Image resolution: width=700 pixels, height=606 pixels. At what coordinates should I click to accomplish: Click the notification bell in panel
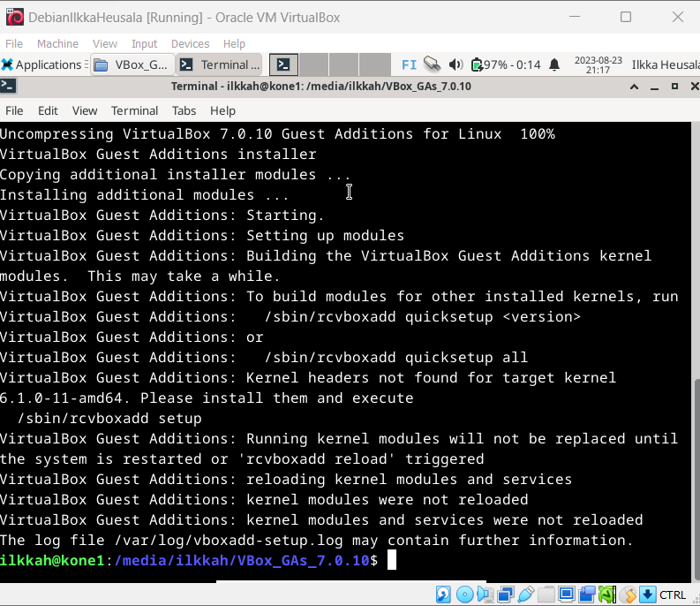pos(554,64)
